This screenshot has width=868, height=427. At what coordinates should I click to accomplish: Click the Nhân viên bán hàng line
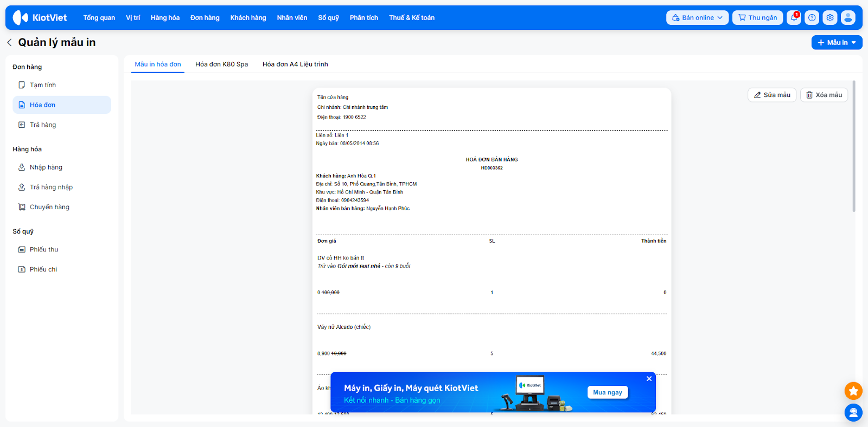pyautogui.click(x=363, y=209)
